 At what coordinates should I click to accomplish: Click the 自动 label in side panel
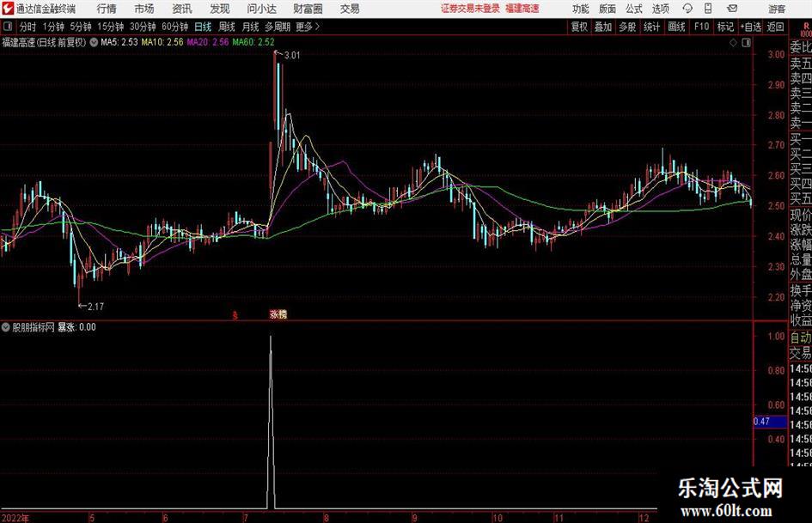tap(801, 338)
